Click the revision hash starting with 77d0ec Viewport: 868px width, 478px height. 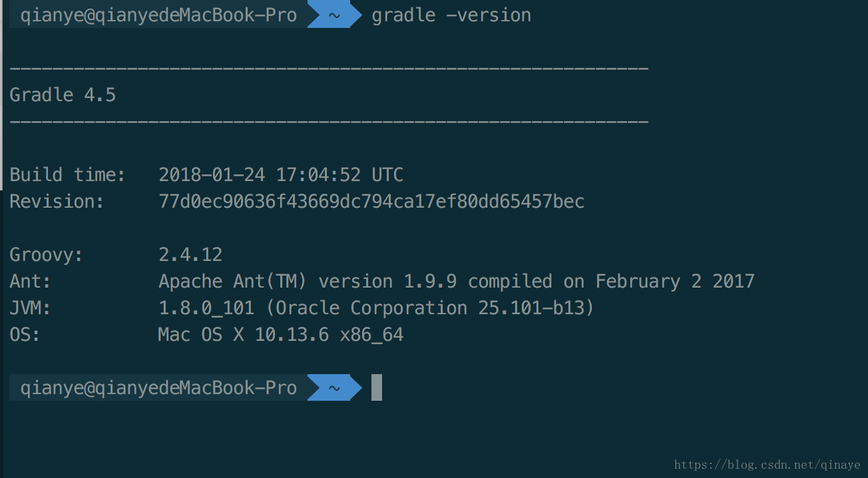coord(371,202)
